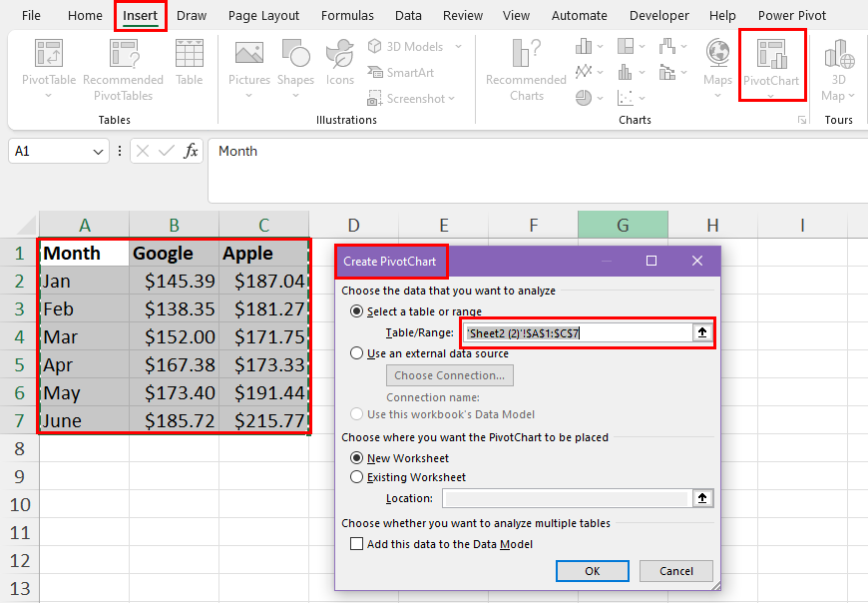Expand the Shapes dropdown arrow
This screenshot has width=868, height=603.
pos(295,95)
